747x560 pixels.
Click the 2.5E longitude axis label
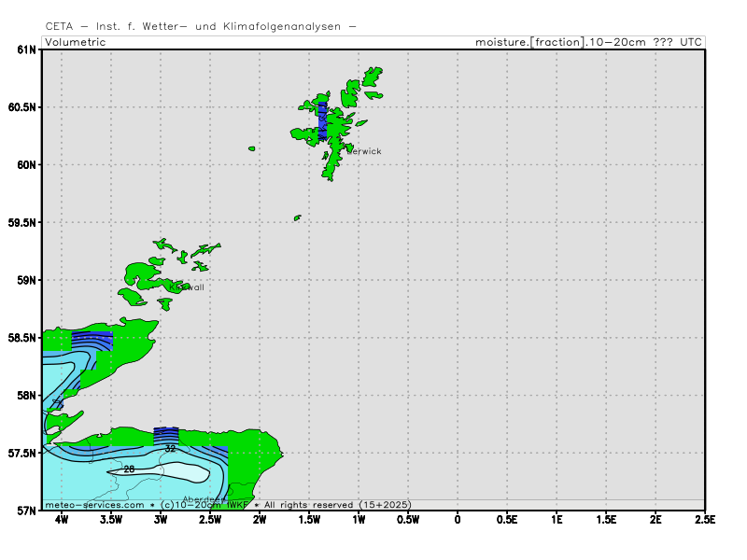[x=705, y=519]
